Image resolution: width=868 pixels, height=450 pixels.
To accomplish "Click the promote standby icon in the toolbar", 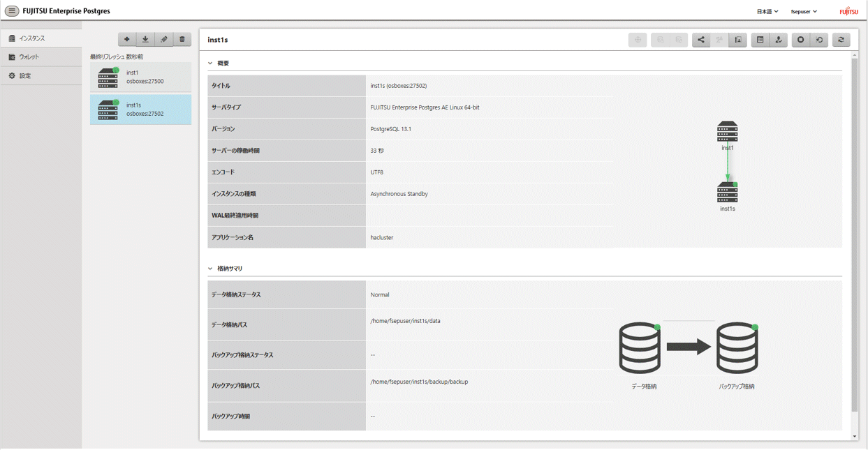I will click(738, 40).
